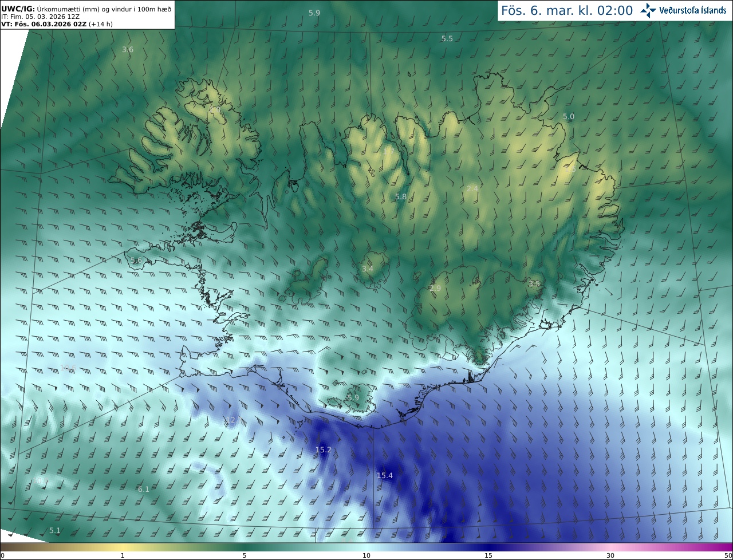
Task: Click the 2.9 value over Vatnajökull
Action: pyautogui.click(x=435, y=288)
